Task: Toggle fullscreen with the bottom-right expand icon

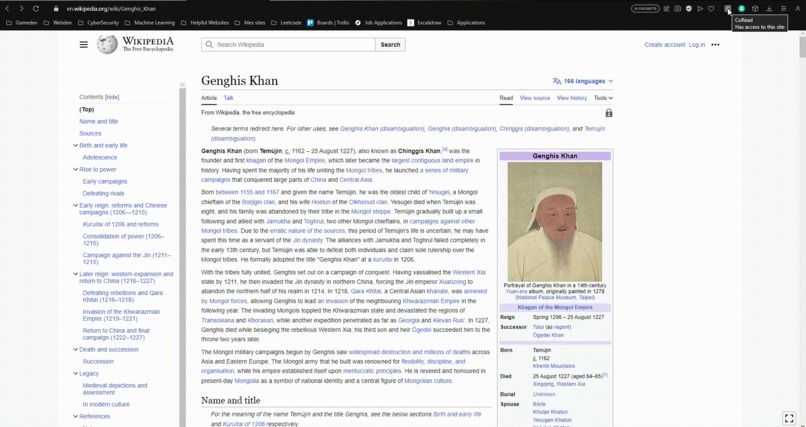Action: (x=789, y=418)
